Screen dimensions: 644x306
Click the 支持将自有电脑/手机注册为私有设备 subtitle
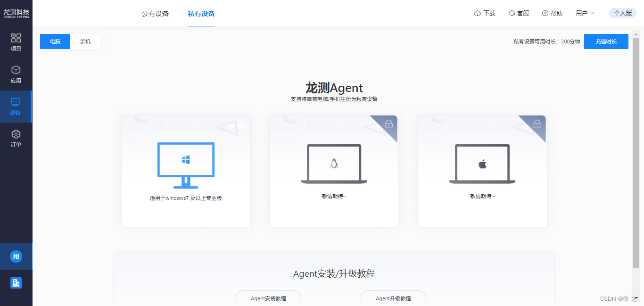point(334,99)
